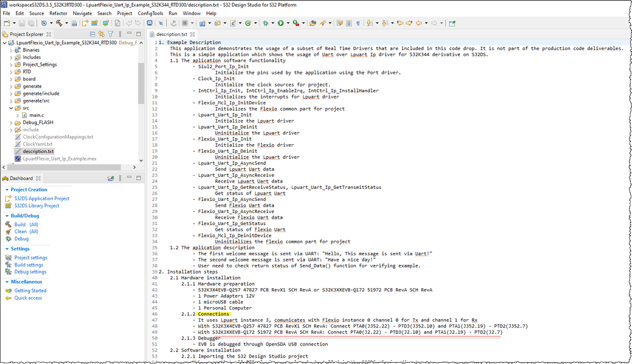The height and width of the screenshot is (364, 632).
Task: Click the Debug bug icon in toolbar
Action: pos(266,23)
